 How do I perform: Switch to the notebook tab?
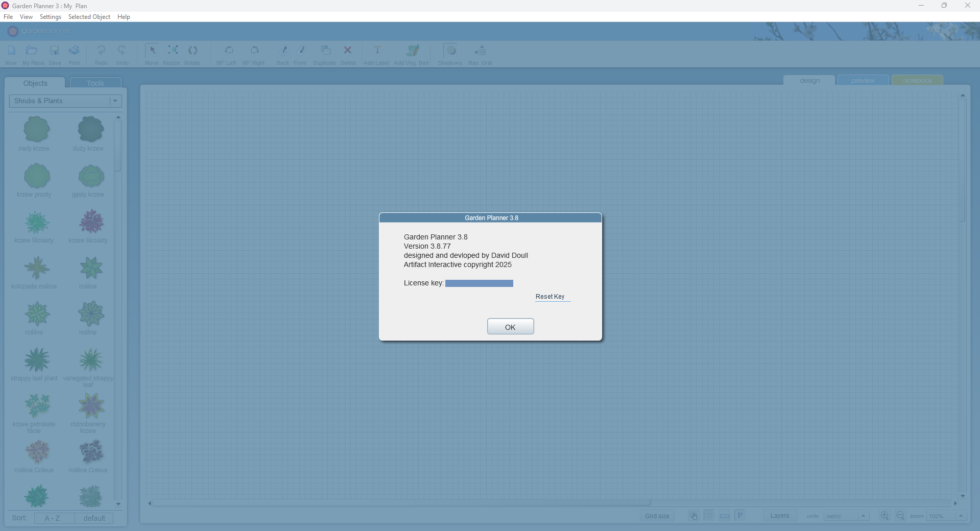917,81
